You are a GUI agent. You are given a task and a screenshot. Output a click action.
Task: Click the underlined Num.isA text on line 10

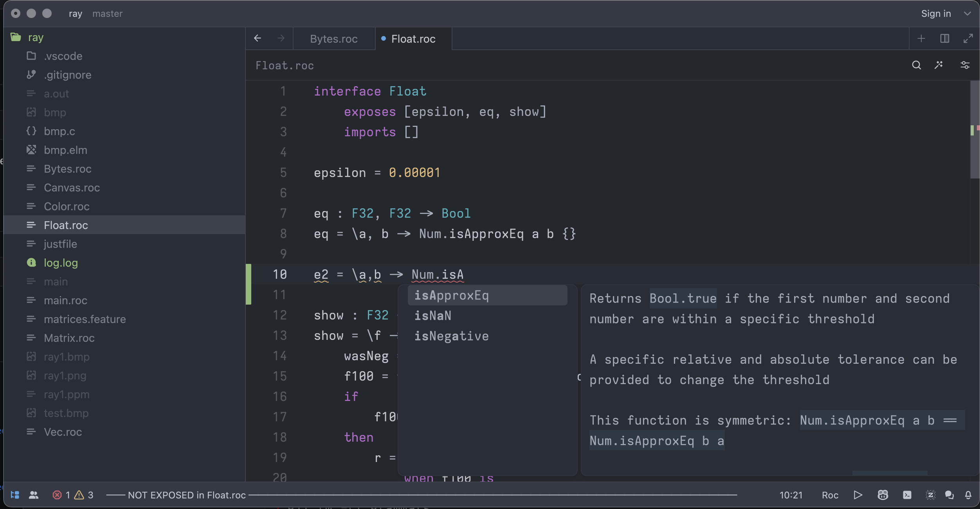click(438, 274)
